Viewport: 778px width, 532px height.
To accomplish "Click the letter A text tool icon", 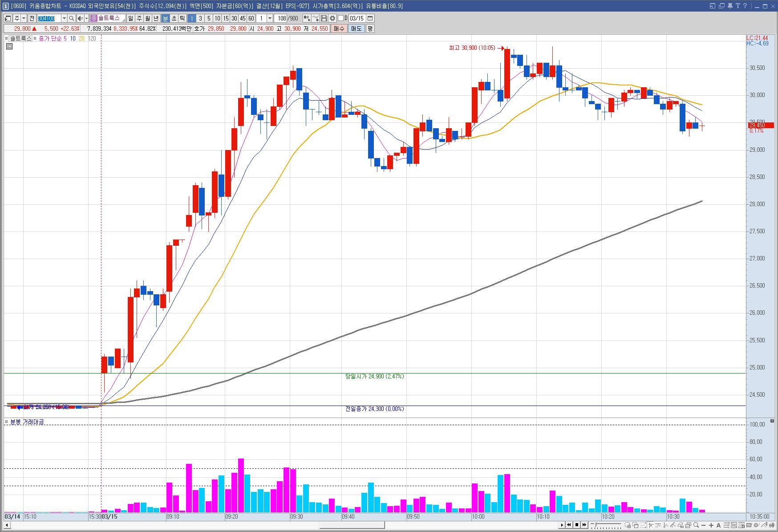I will [x=718, y=525].
